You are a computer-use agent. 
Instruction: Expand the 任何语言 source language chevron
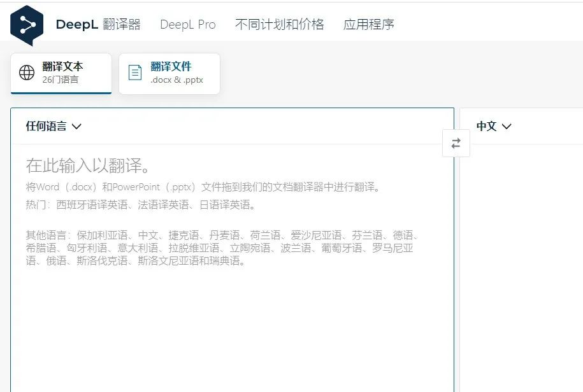point(77,127)
